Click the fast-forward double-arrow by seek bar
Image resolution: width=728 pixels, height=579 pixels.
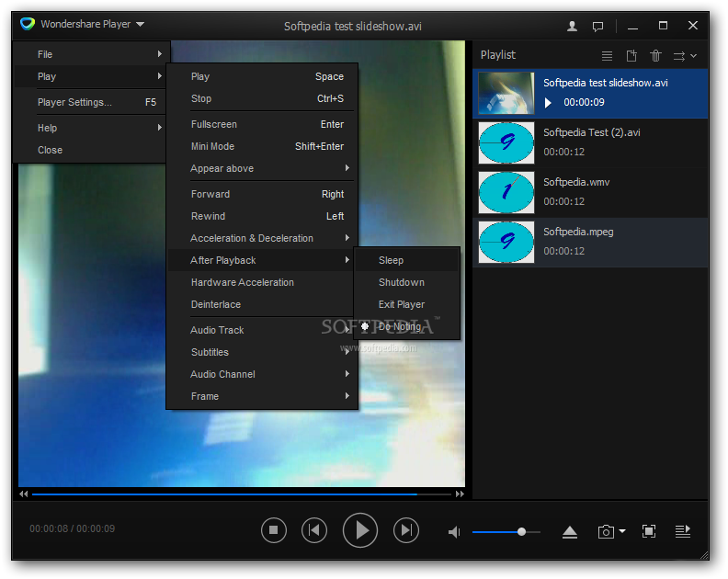460,494
